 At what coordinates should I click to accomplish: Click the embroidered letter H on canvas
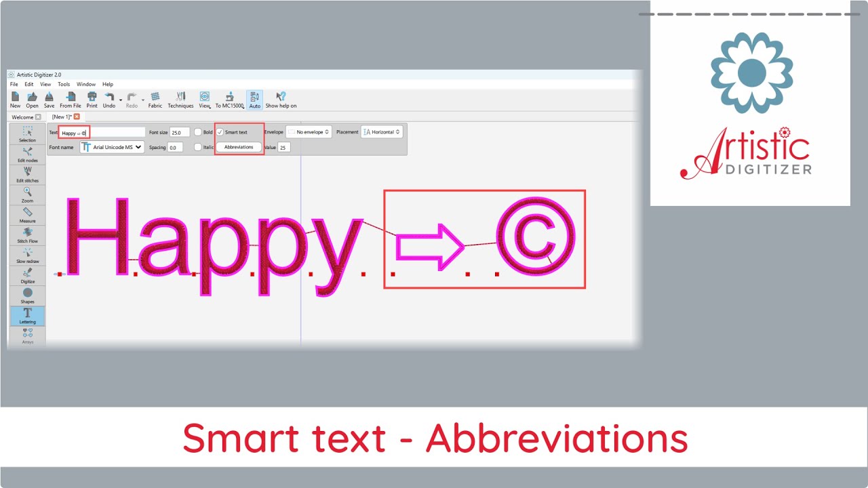click(x=97, y=236)
